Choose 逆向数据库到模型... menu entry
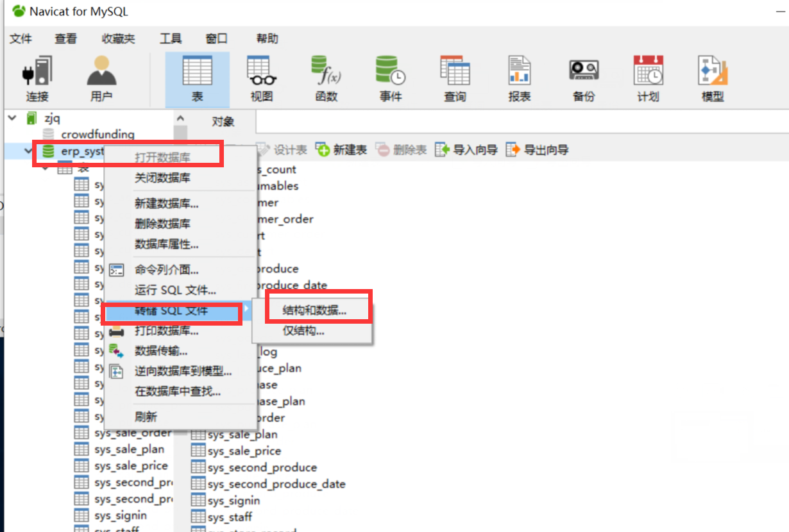 pyautogui.click(x=180, y=371)
